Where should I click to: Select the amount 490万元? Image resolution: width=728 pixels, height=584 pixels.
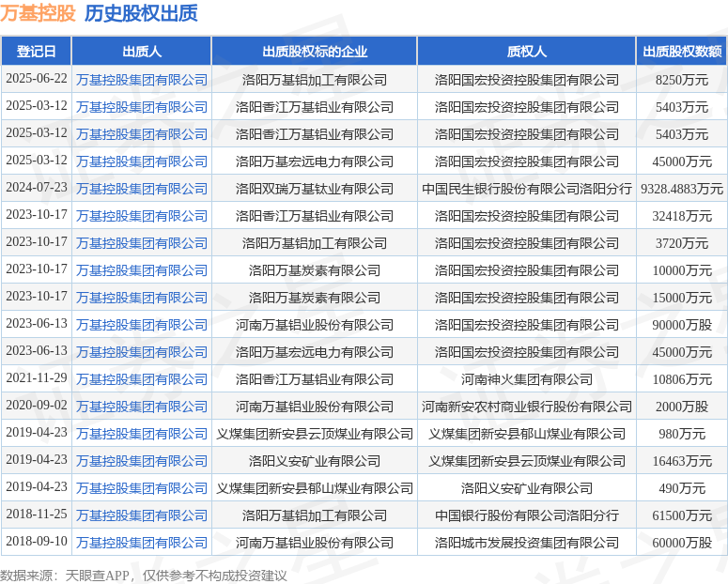coord(682,488)
